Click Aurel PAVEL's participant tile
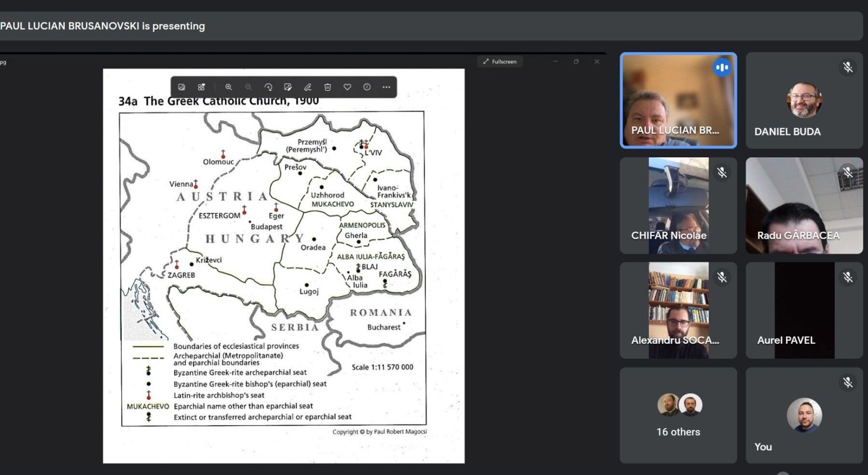868x475 pixels. [x=804, y=311]
